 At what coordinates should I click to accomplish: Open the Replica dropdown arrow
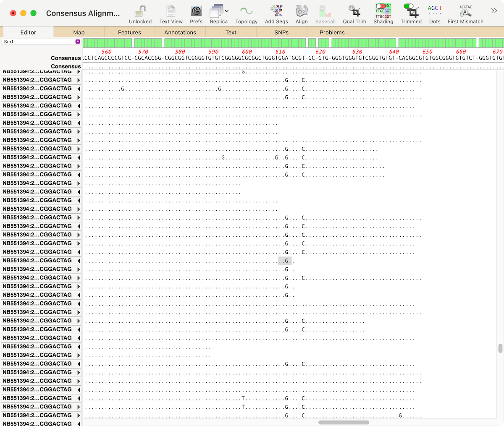coord(227,11)
